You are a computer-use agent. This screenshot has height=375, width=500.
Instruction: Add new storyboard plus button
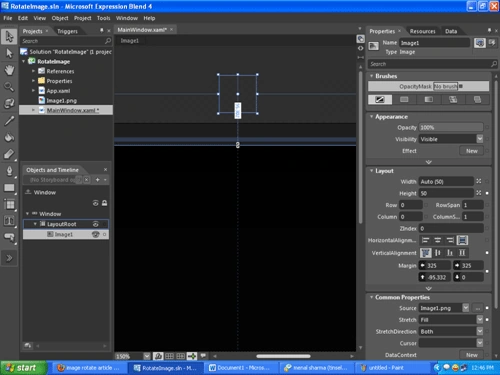coord(97,180)
